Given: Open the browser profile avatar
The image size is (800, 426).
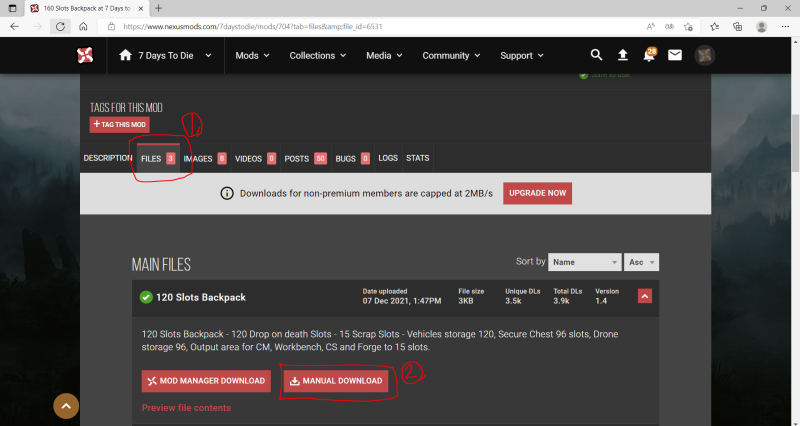Looking at the screenshot, I should [x=761, y=27].
